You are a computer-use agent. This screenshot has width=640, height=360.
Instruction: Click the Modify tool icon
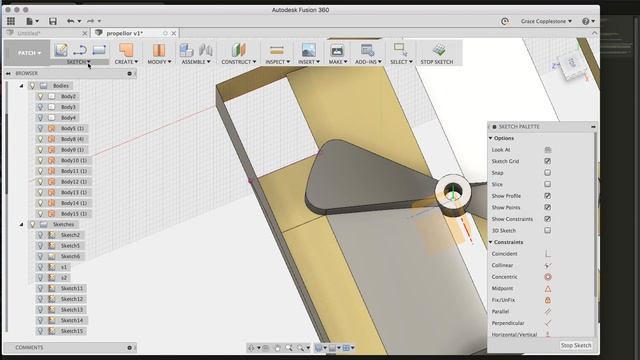pyautogui.click(x=159, y=50)
